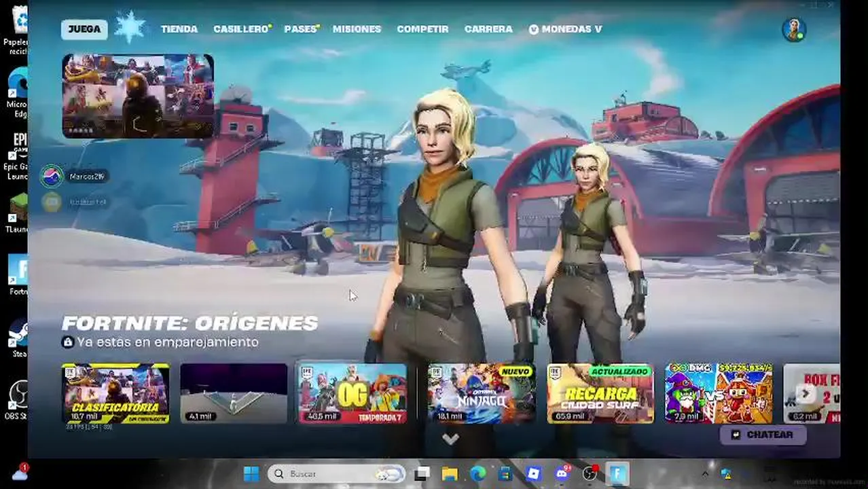Select the 4,1 mil island card
Image resolution: width=868 pixels, height=489 pixels.
point(234,393)
